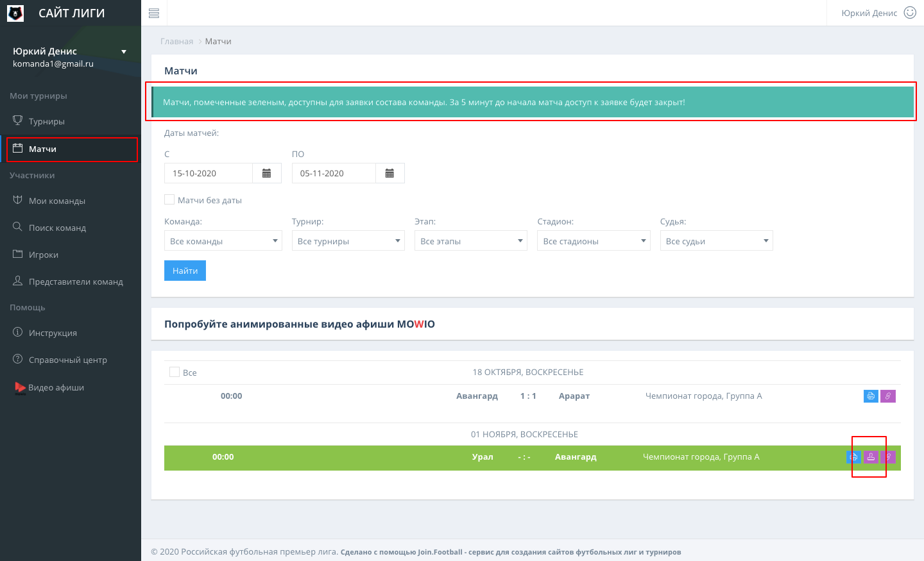Open Представители команд in sidebar
924x561 pixels.
pos(71,281)
